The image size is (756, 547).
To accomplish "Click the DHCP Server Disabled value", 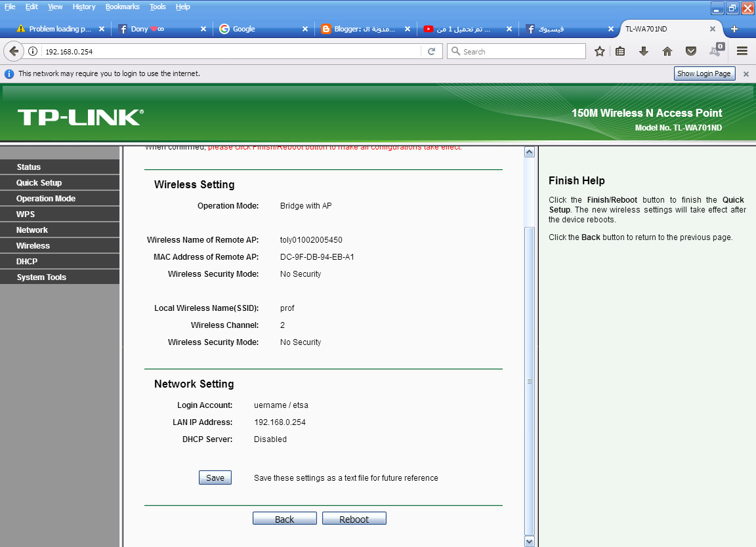I will tap(270, 439).
